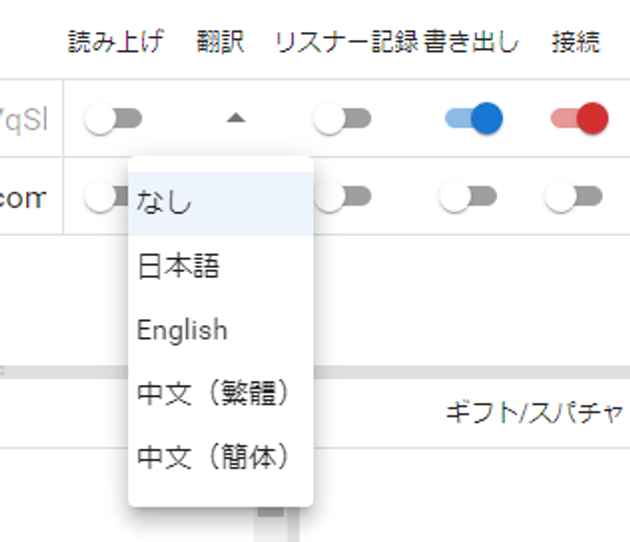Enable connection switch in second row

tap(574, 198)
